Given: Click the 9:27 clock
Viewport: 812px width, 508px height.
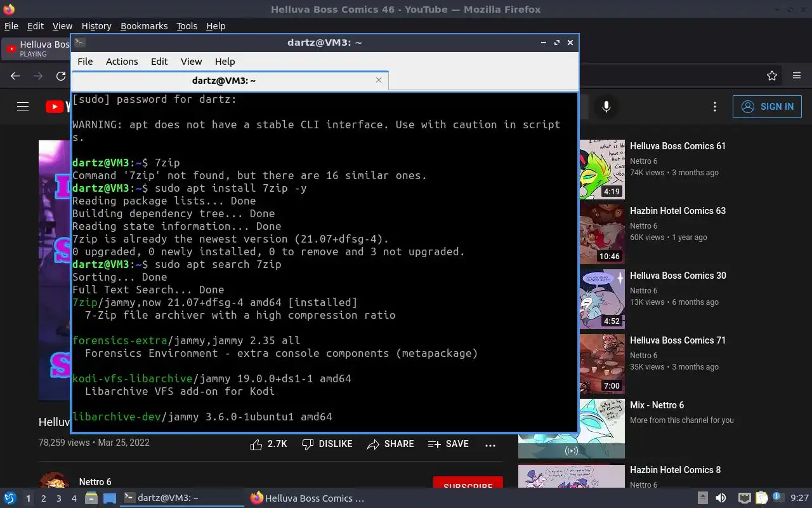Looking at the screenshot, I should point(799,498).
